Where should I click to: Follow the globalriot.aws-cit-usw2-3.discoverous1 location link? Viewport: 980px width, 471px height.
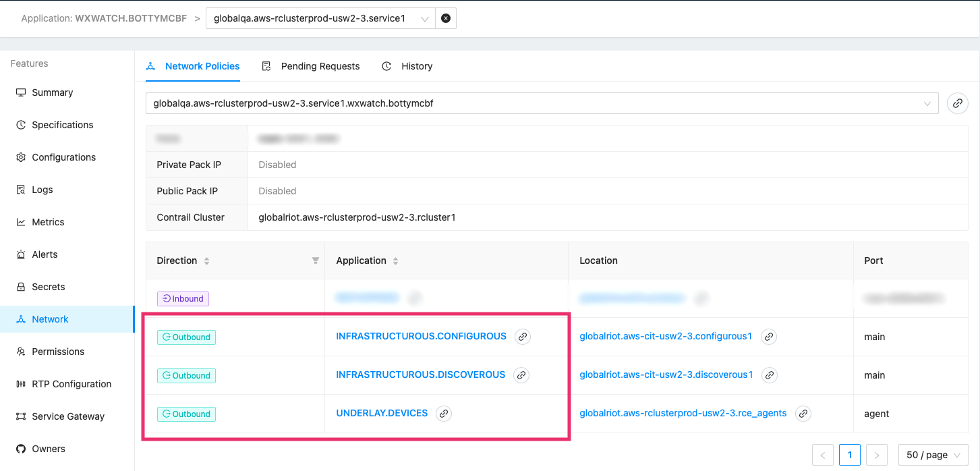tap(666, 375)
